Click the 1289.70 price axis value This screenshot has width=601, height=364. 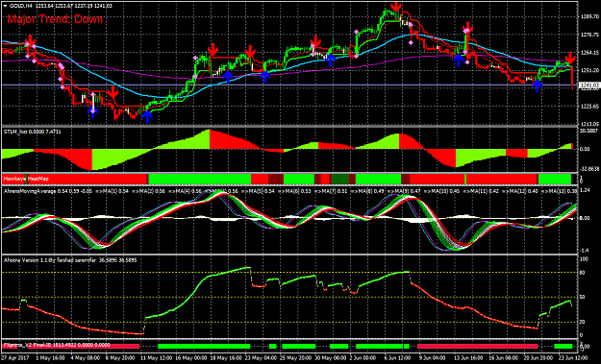[x=589, y=16]
